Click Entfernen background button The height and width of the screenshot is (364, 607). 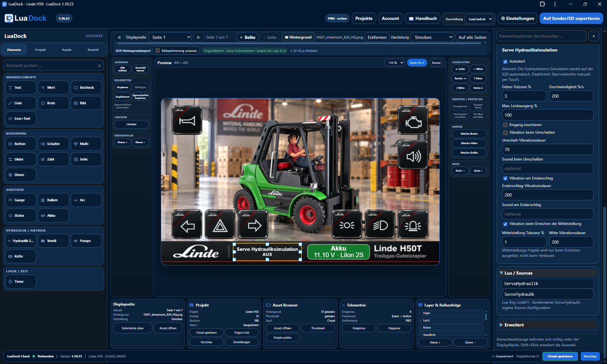[x=377, y=37]
